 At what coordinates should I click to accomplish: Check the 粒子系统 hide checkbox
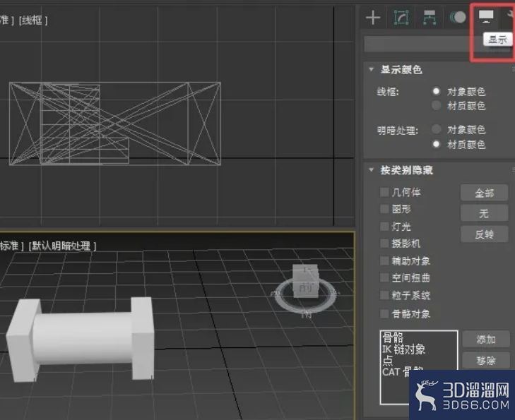coord(384,295)
